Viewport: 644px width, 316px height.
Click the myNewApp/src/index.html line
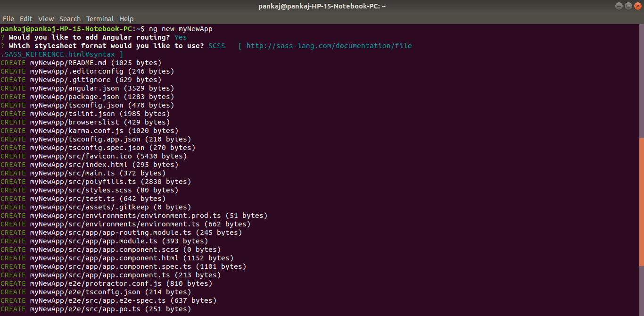(x=89, y=165)
